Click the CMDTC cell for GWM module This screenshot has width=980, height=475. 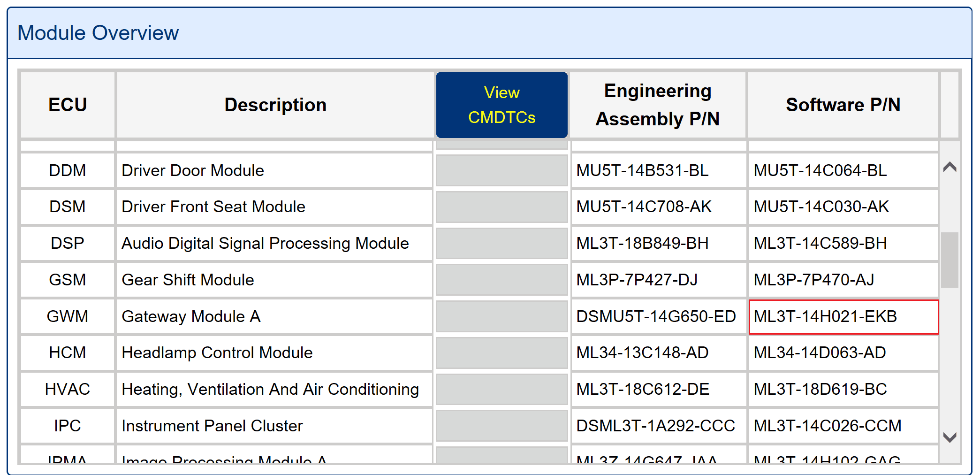pyautogui.click(x=501, y=317)
